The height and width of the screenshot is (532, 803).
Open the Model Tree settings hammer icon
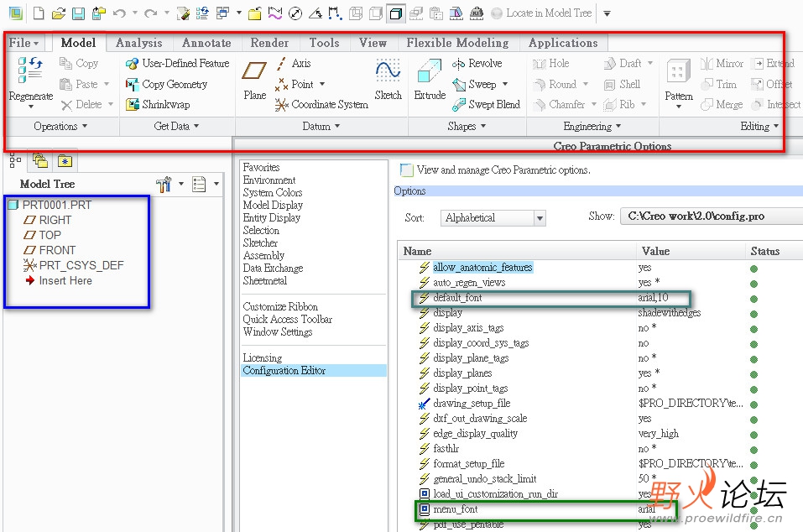coord(164,185)
